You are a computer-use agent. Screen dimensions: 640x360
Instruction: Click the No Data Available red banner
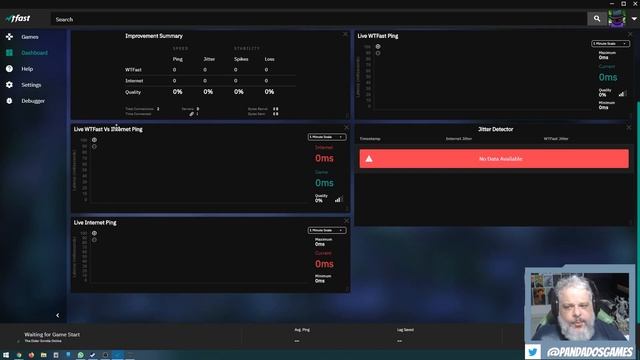point(494,159)
